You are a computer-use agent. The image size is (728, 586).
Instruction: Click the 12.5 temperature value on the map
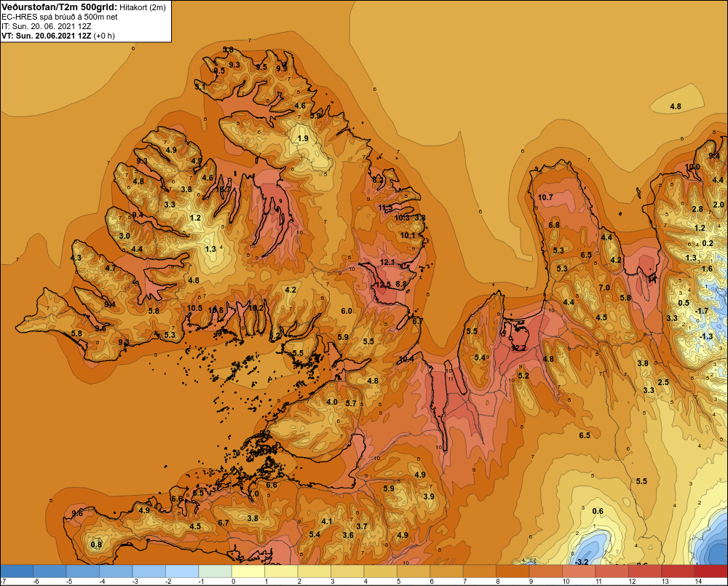tap(384, 285)
